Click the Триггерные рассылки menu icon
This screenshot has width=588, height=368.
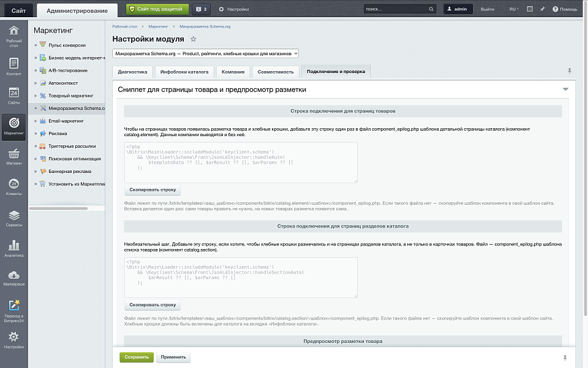43,146
